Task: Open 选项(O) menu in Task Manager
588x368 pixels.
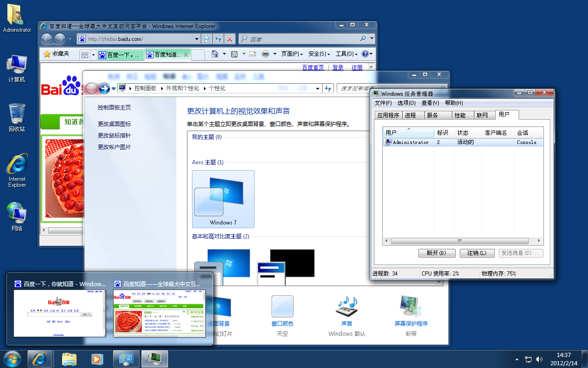Action: click(407, 103)
